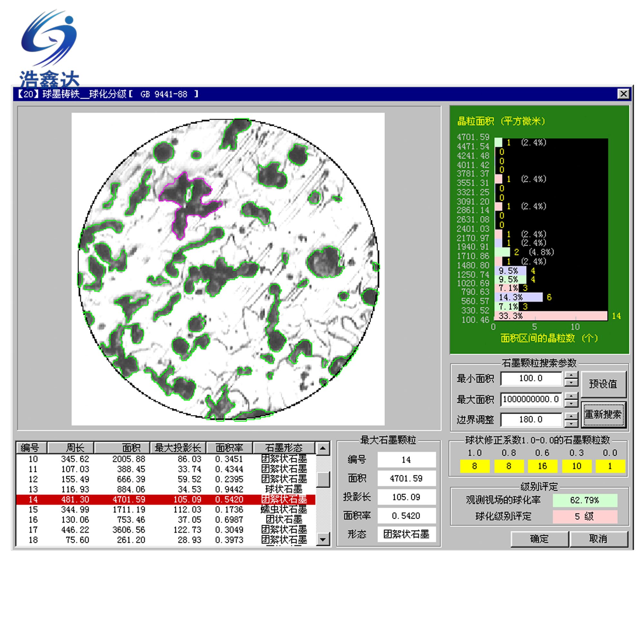This screenshot has width=644, height=644.
Task: Click the 边界调整 input field
Action: tap(531, 420)
